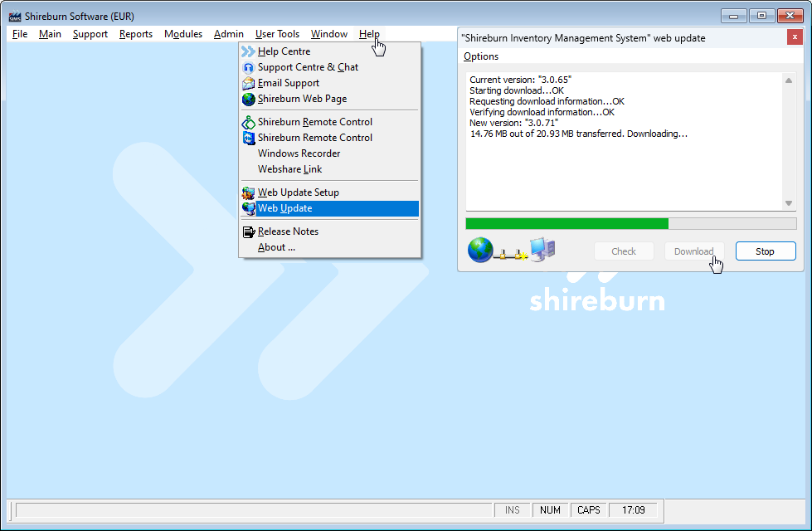Open the User Tools menu
This screenshot has width=812, height=531.
click(x=277, y=34)
